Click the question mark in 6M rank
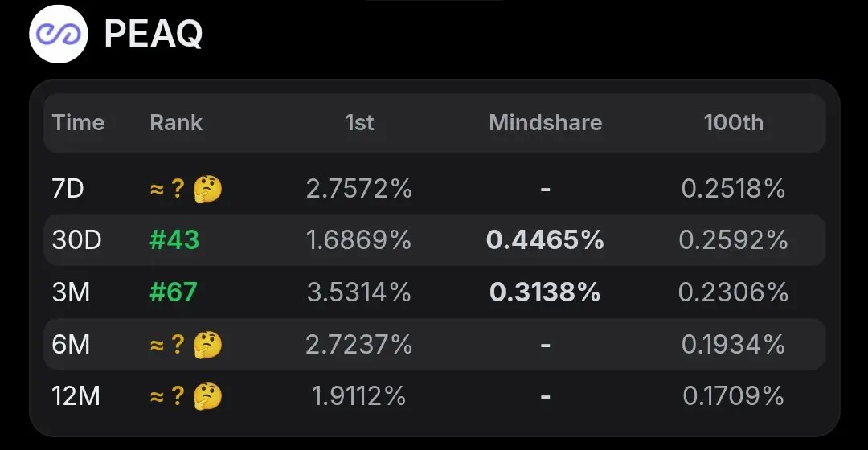The height and width of the screenshot is (450, 868). [x=178, y=345]
